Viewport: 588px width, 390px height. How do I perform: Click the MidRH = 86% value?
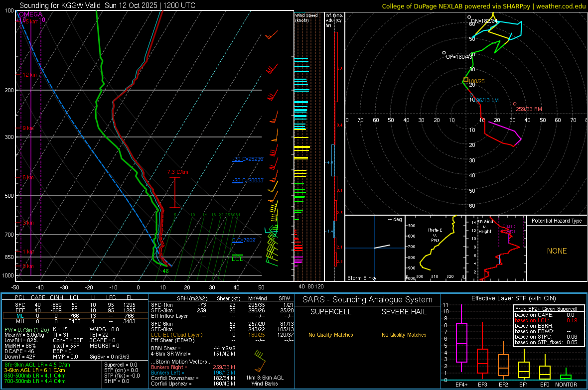pos(20,346)
